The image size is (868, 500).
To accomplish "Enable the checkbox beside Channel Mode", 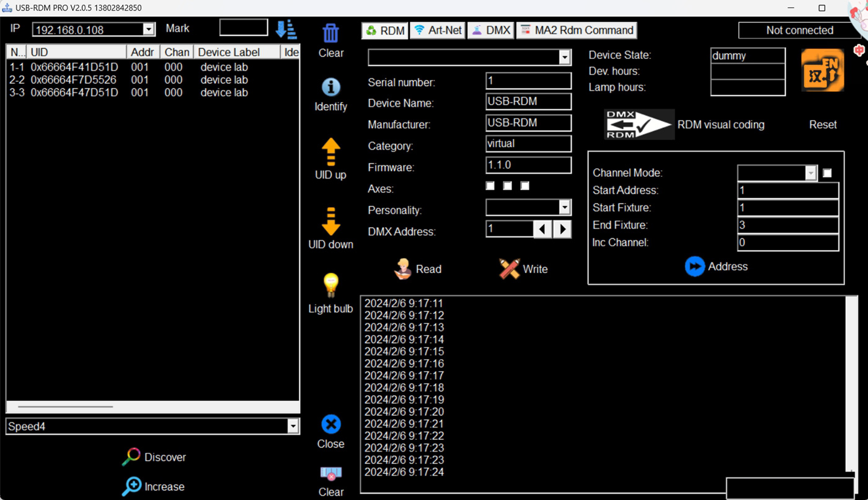I will tap(827, 173).
